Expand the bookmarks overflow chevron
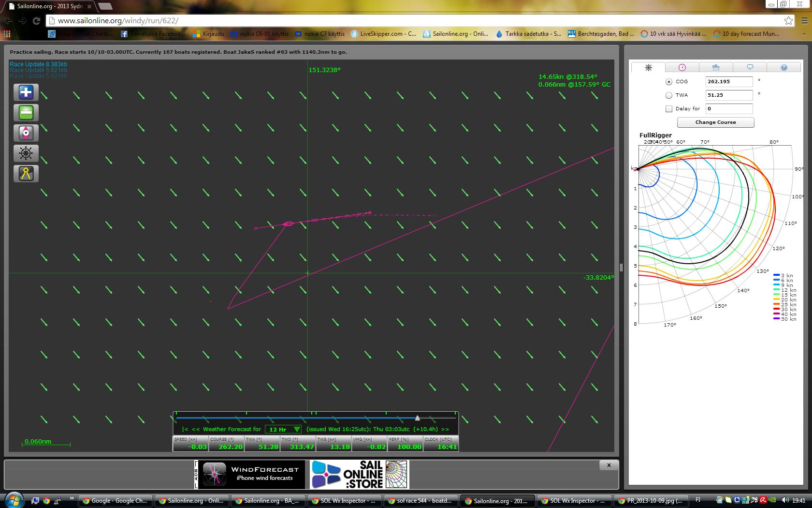Viewport: 812px width, 508px height. pos(804,34)
